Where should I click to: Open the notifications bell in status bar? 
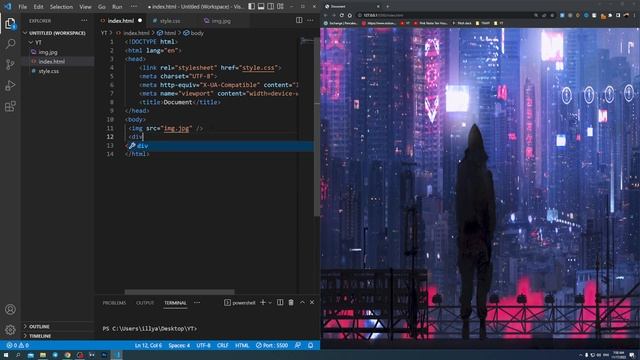tap(311, 345)
